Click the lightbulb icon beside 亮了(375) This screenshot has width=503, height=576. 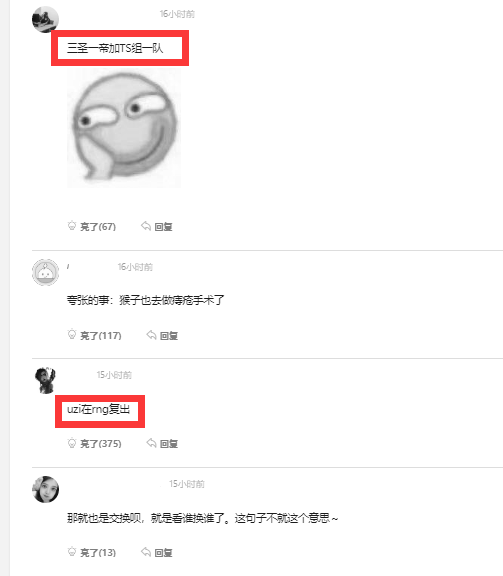pyautogui.click(x=72, y=443)
